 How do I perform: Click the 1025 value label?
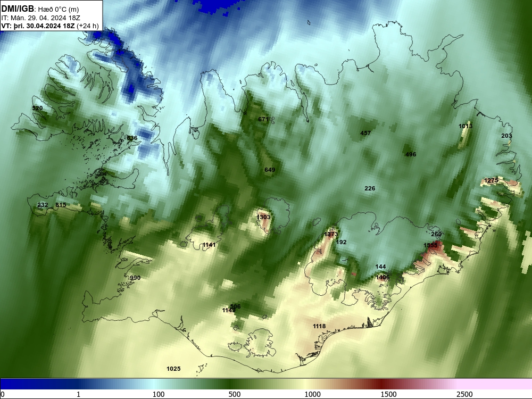[174, 369]
